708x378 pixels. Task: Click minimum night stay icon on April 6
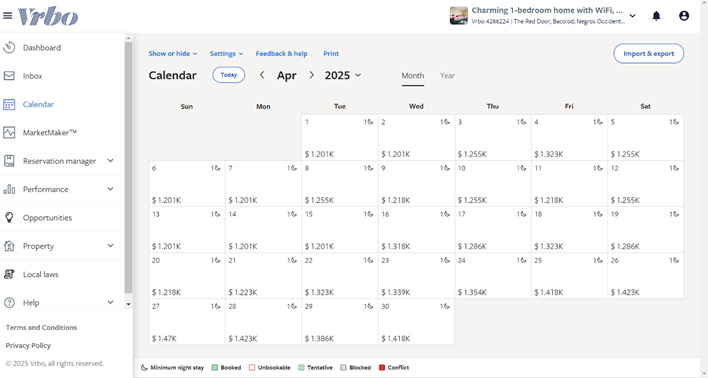click(x=217, y=168)
